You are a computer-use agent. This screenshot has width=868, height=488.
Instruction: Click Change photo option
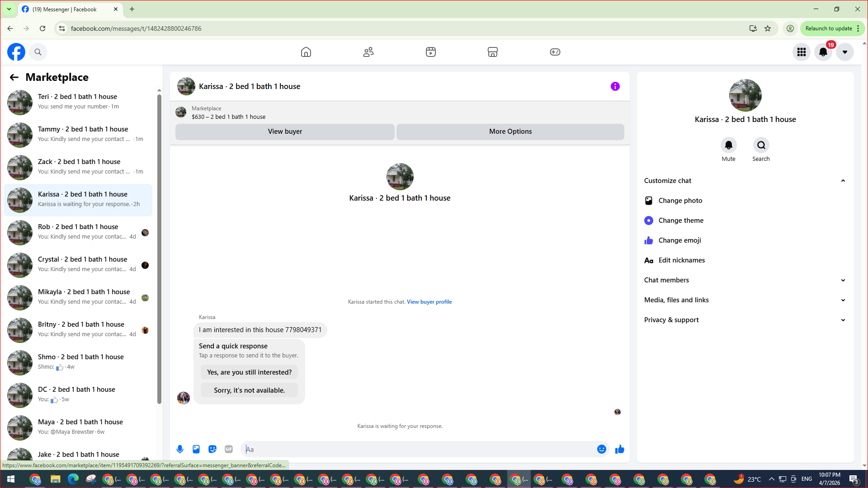coord(745,201)
